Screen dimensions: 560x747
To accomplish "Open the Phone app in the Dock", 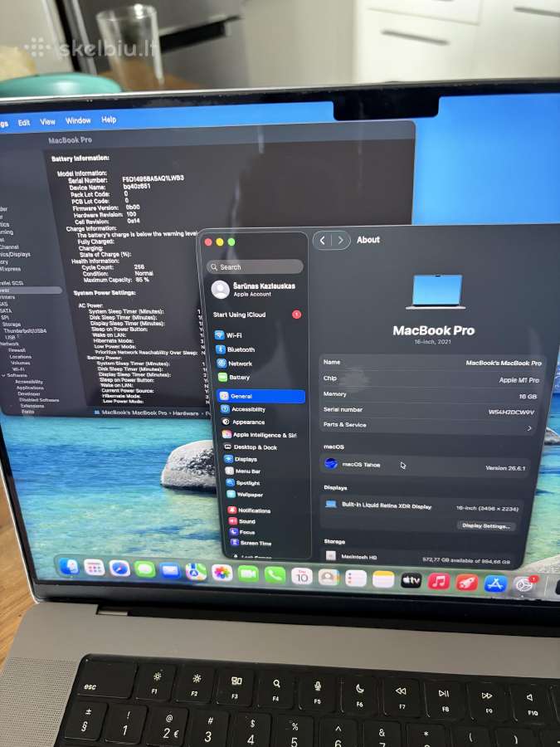I will tap(275, 575).
